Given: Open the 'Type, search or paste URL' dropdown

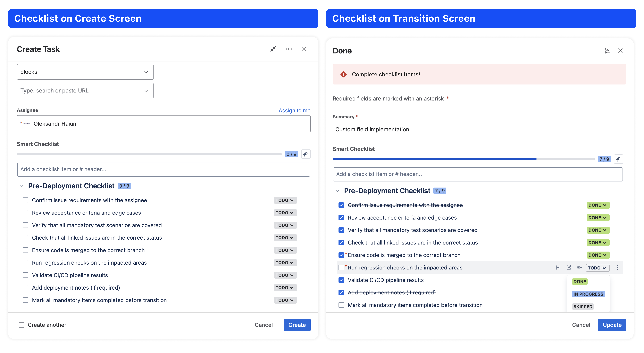Looking at the screenshot, I should (85, 90).
